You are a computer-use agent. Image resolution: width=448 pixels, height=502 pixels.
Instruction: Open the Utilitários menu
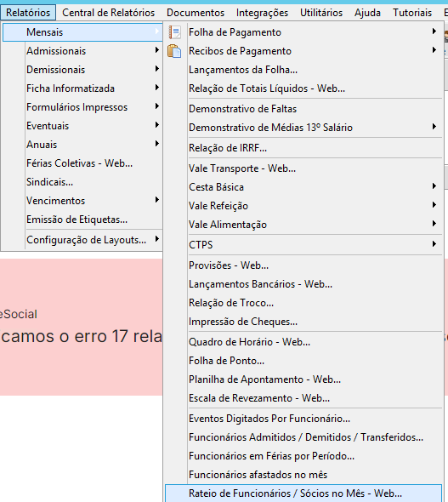tap(321, 13)
